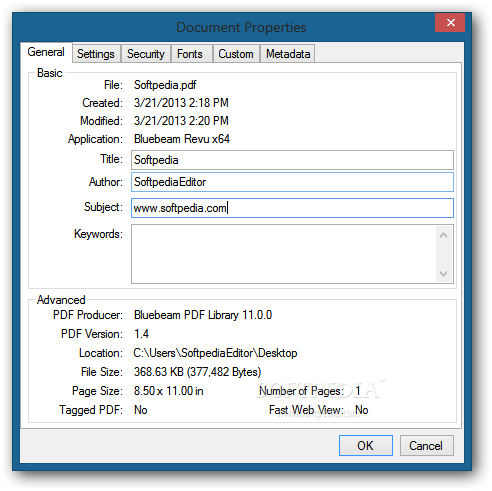This screenshot has height=491, width=492.
Task: Open the Settings tab
Action: pos(96,54)
